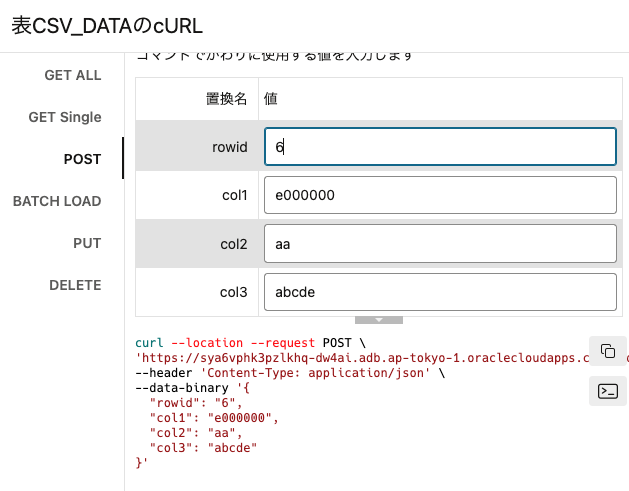This screenshot has width=629, height=491.
Task: Click the col1 field containing e000000
Action: click(440, 195)
